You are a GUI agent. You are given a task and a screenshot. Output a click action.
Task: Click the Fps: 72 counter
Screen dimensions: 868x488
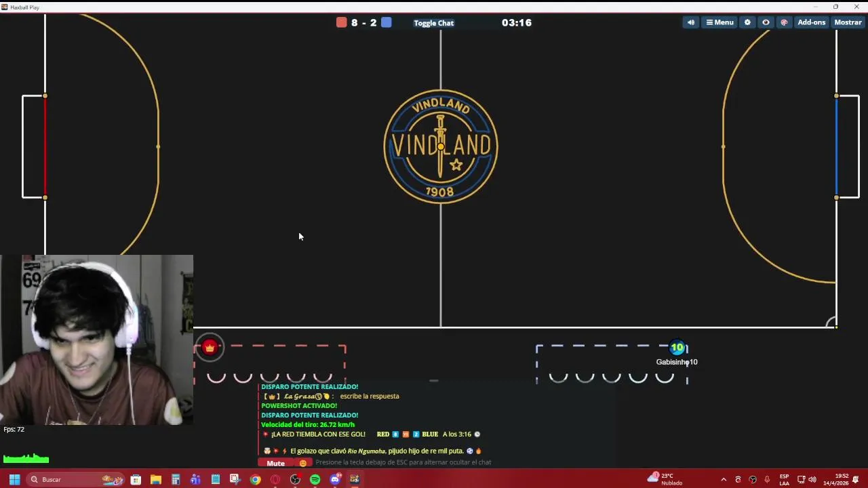(14, 429)
